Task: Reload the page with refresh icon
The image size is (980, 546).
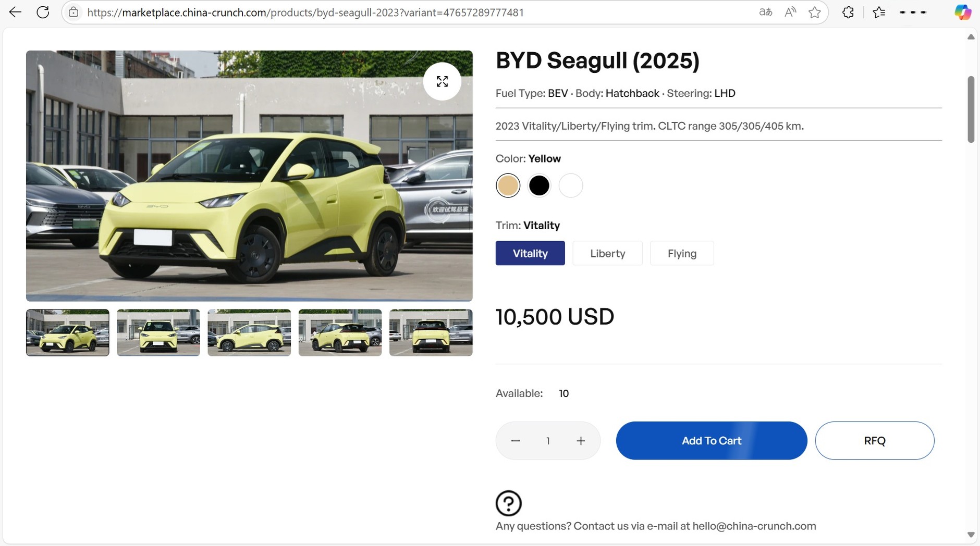Action: point(43,11)
